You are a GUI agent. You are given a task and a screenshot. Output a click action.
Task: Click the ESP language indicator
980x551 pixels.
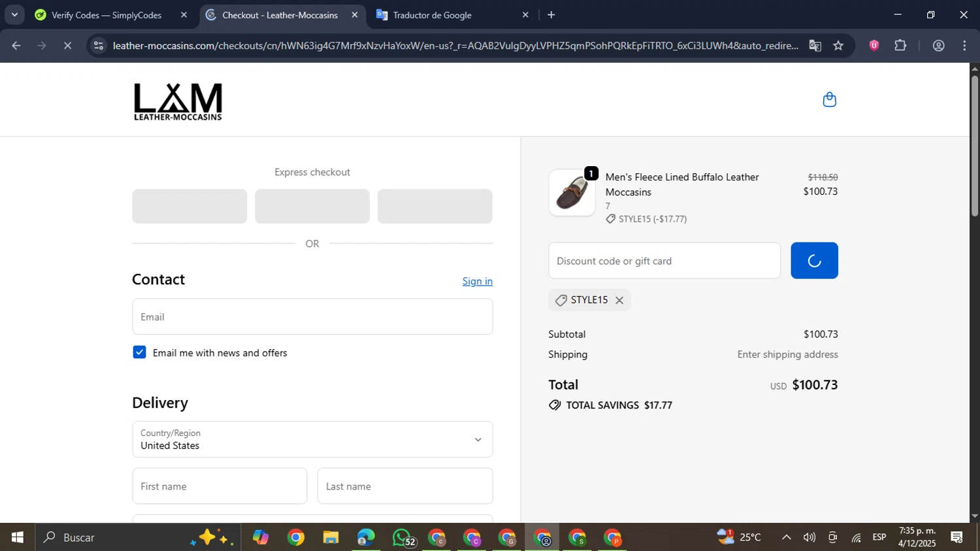pyautogui.click(x=879, y=537)
